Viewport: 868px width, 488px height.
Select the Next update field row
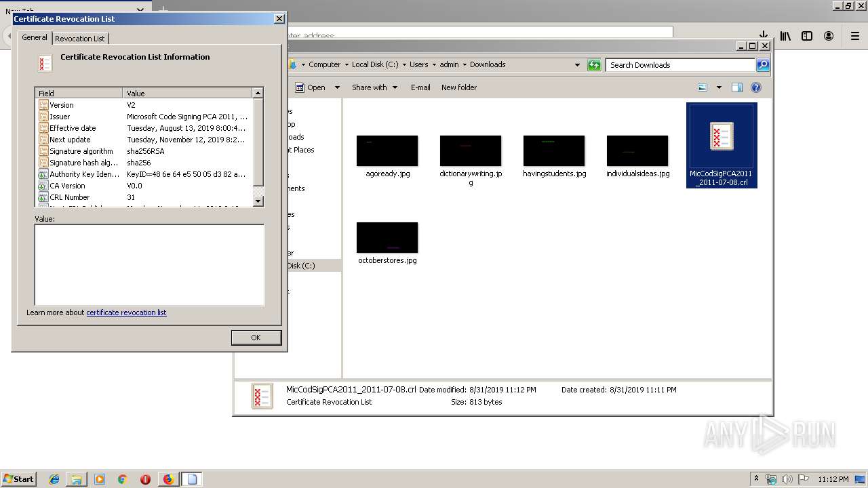point(144,140)
